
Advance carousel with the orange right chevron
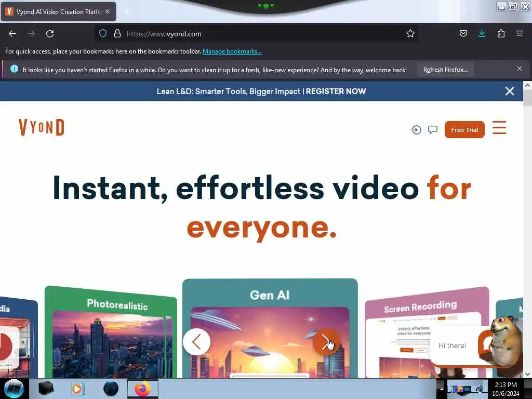pyautogui.click(x=326, y=342)
